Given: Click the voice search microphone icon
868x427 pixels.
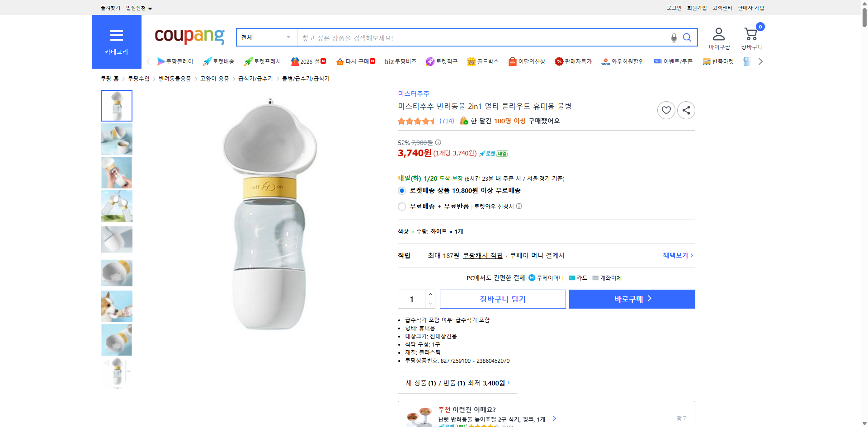Looking at the screenshot, I should (673, 38).
